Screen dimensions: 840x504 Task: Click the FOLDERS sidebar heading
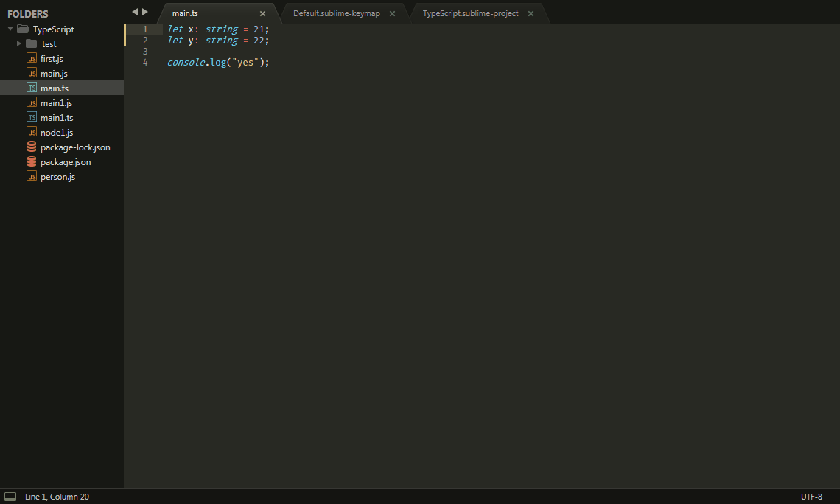(x=28, y=14)
